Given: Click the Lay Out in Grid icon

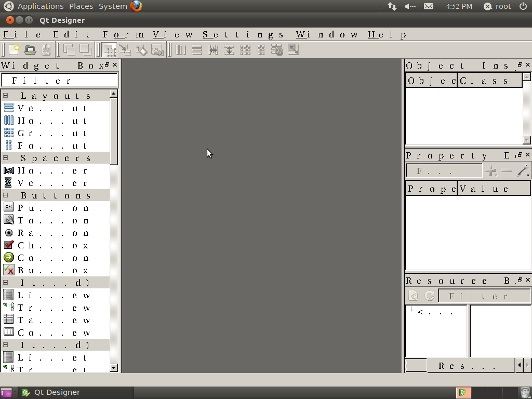Looking at the screenshot, I should pyautogui.click(x=245, y=50).
